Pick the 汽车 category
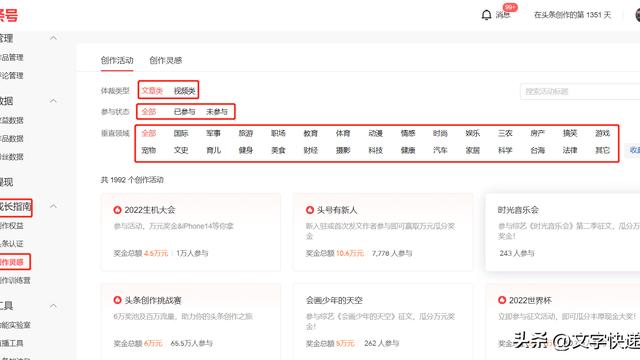 click(440, 150)
